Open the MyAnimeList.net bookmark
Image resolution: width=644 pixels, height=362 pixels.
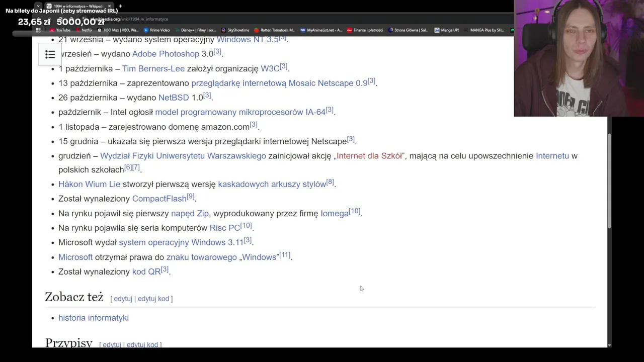(321, 30)
